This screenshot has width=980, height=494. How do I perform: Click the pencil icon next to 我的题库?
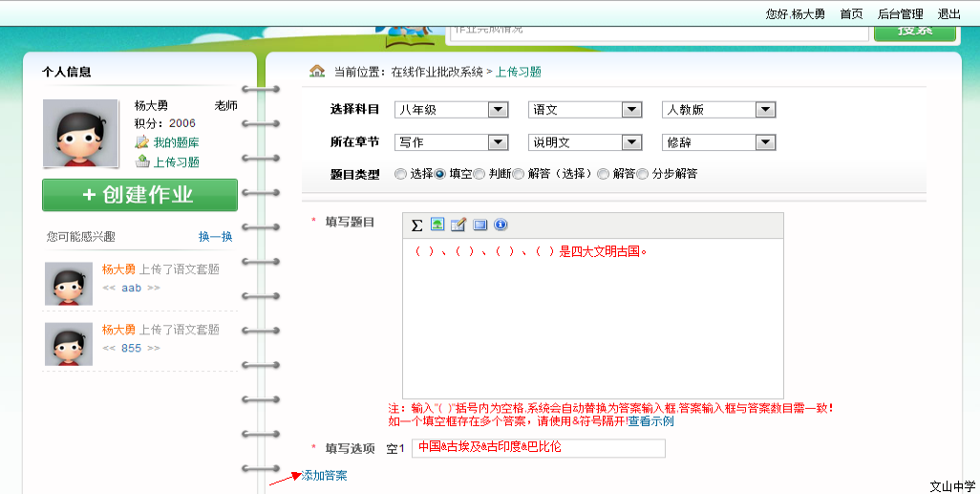point(142,142)
